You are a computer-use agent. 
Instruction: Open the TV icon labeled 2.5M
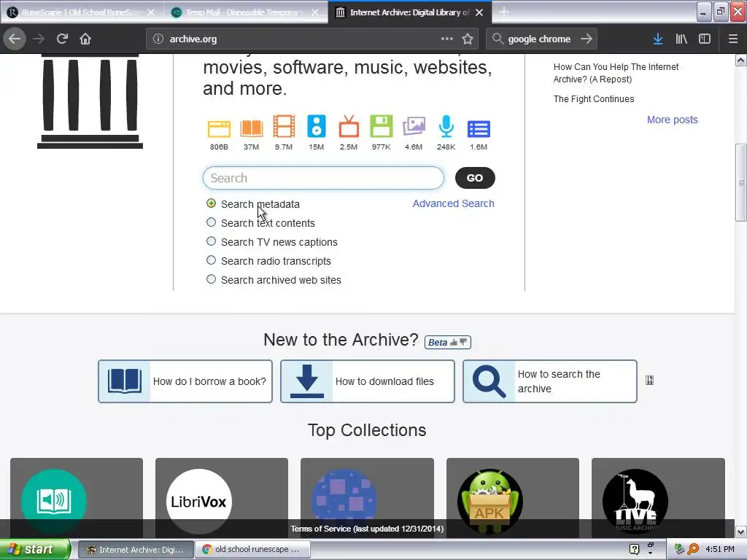pos(349,127)
